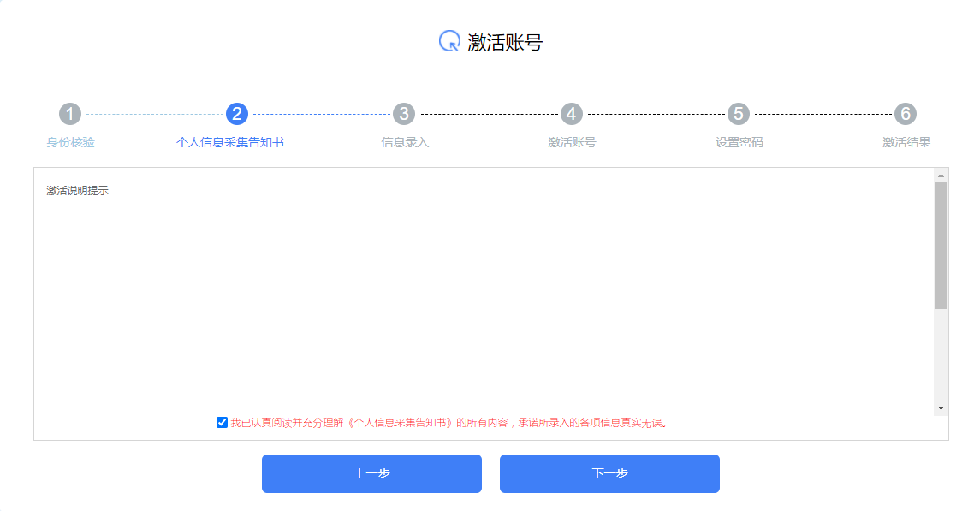Click the 激活账号 page title
Screen dimensions: 980x511
pos(505,42)
